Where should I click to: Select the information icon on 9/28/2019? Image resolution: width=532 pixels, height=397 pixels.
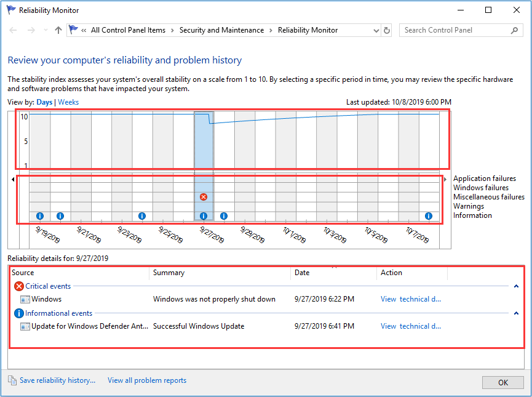coord(224,216)
